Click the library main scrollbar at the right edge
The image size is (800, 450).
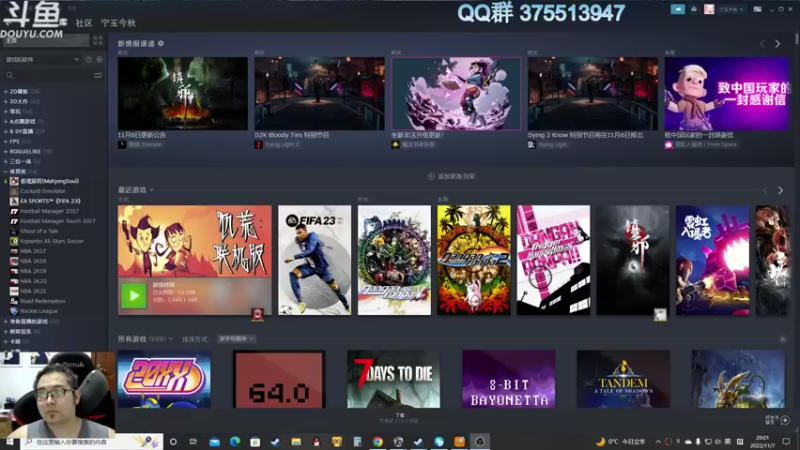[796, 38]
